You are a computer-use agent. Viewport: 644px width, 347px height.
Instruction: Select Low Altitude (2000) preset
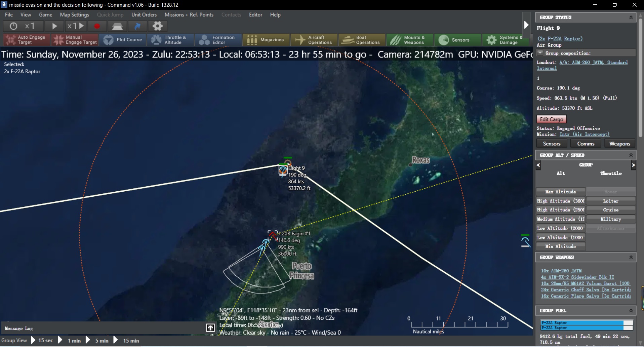560,228
